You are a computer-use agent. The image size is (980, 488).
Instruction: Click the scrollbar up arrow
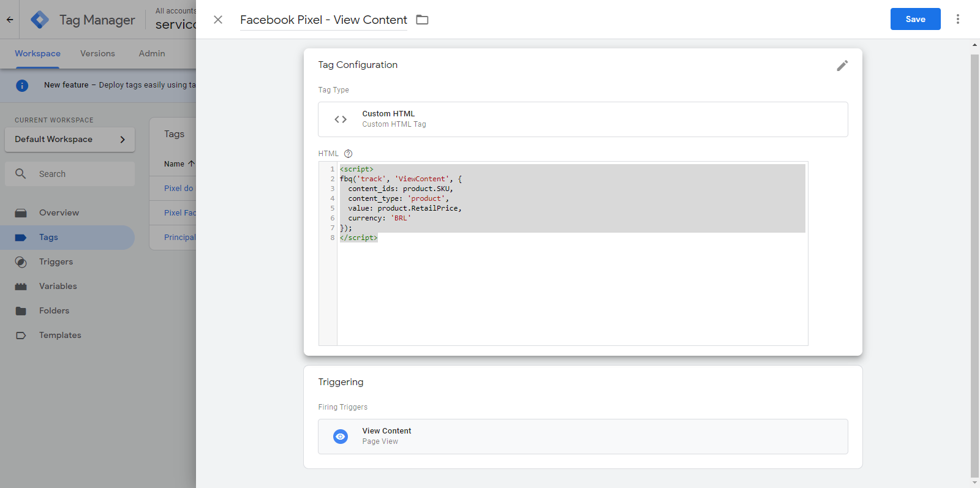pos(974,45)
